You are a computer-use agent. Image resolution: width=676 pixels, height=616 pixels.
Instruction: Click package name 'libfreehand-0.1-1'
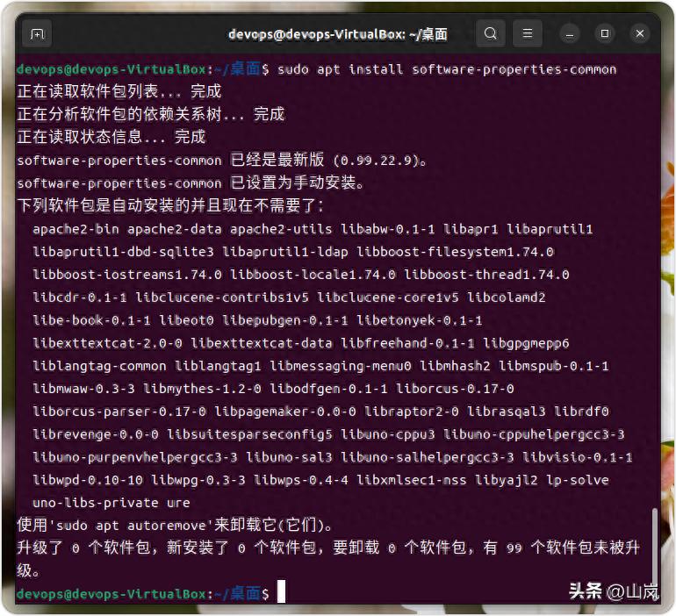click(x=407, y=343)
